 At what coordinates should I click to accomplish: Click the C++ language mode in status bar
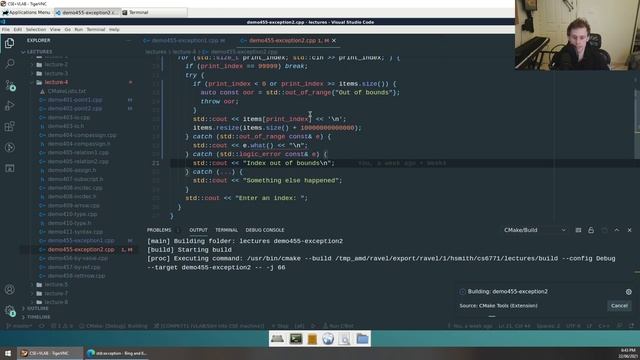click(x=604, y=326)
